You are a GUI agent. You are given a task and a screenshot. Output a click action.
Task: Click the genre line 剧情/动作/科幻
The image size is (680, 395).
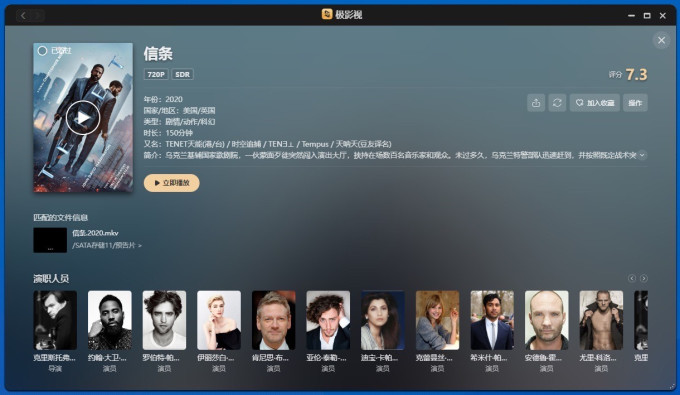(180, 122)
